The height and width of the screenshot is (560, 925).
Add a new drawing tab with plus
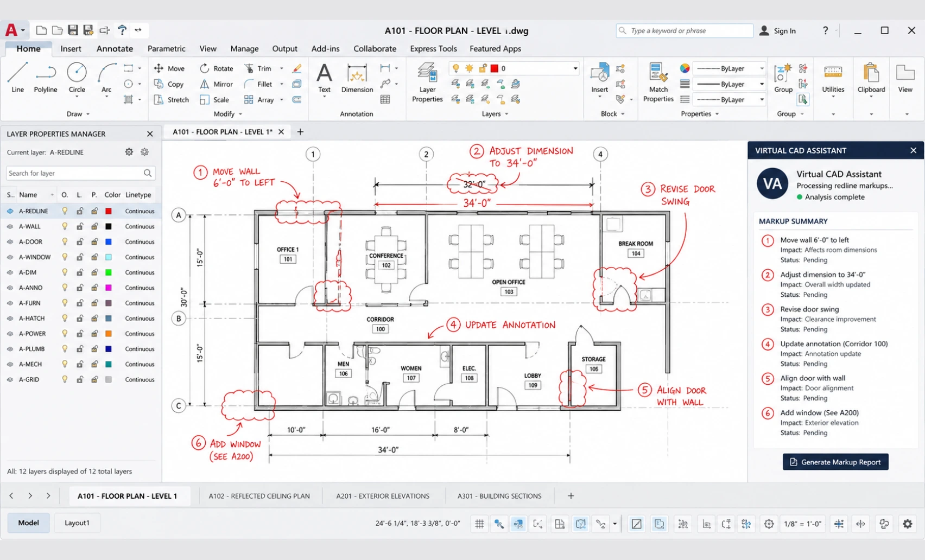(300, 132)
